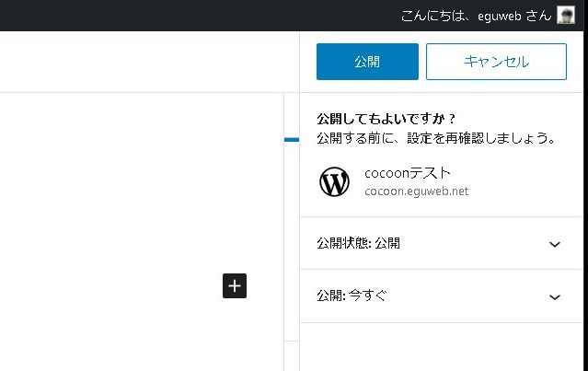This screenshot has width=588, height=371.
Task: Expand the chevron beside 公開: 今すぐ
Action: click(554, 296)
